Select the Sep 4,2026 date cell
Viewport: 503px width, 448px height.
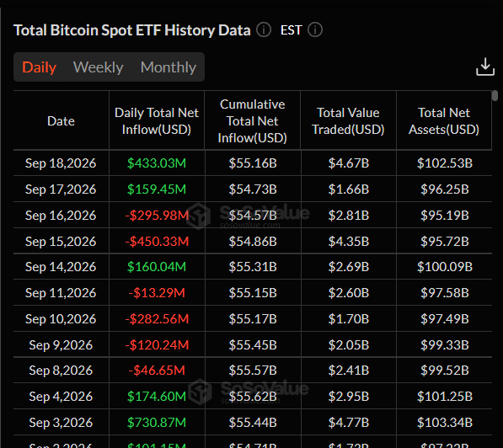point(61,397)
